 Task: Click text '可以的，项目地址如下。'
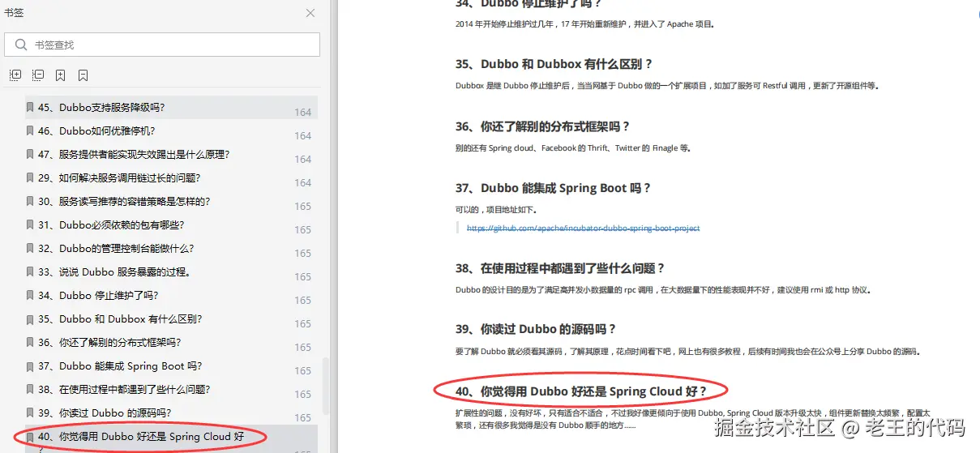click(497, 209)
